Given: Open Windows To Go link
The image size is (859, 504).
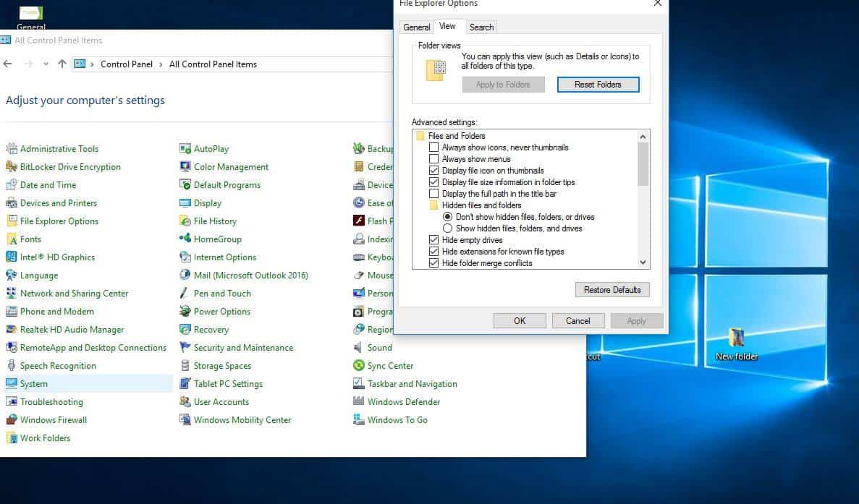Looking at the screenshot, I should pyautogui.click(x=398, y=419).
